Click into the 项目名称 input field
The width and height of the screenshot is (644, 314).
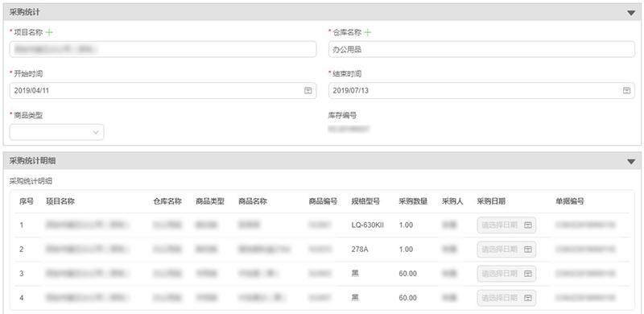[x=163, y=49]
